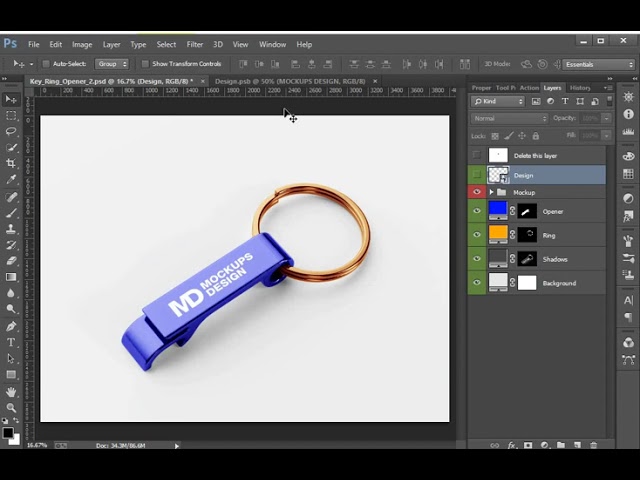Click the Design smart object thumbnail
640x480 pixels.
tap(498, 175)
